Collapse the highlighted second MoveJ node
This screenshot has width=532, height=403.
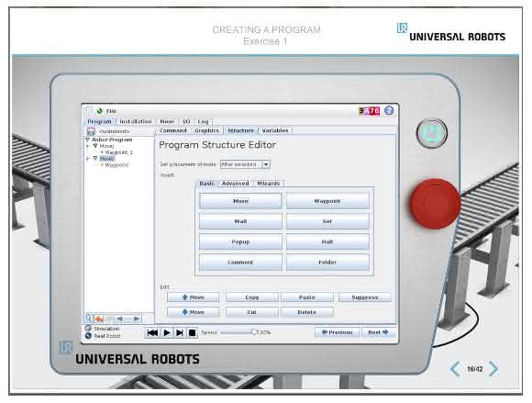tap(95, 159)
